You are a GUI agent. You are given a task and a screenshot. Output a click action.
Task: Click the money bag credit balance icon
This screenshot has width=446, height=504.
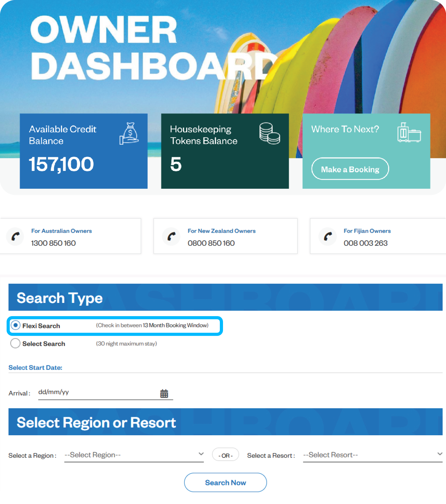coord(129,133)
